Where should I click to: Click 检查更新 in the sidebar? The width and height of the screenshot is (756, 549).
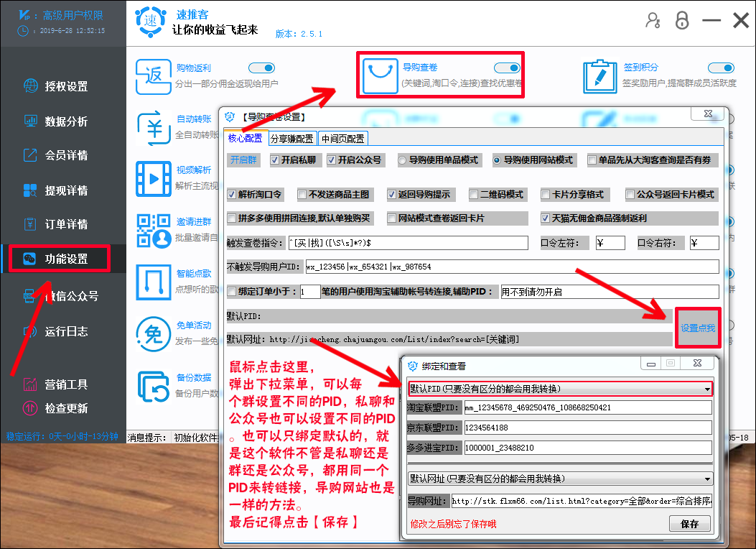(56, 408)
